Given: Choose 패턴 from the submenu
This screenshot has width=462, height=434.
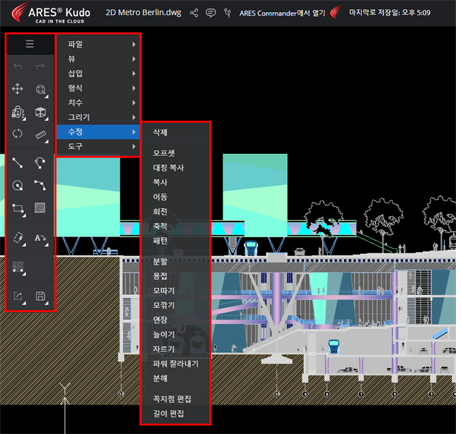Looking at the screenshot, I should point(176,241).
